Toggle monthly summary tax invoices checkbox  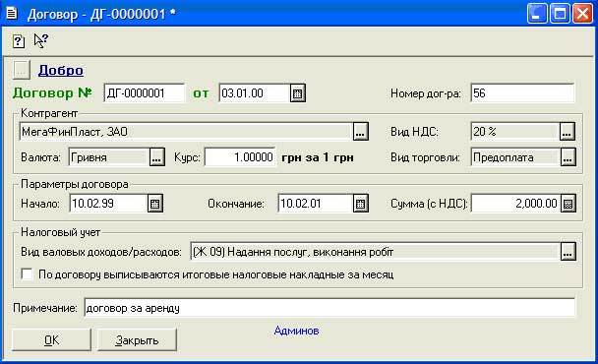pyautogui.click(x=27, y=273)
